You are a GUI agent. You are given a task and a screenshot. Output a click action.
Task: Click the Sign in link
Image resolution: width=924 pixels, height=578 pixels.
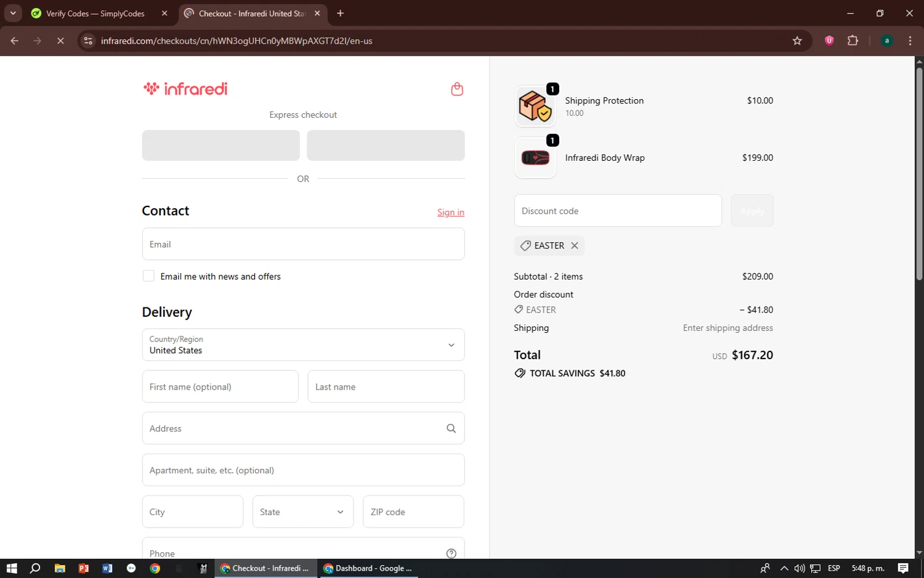pyautogui.click(x=451, y=212)
